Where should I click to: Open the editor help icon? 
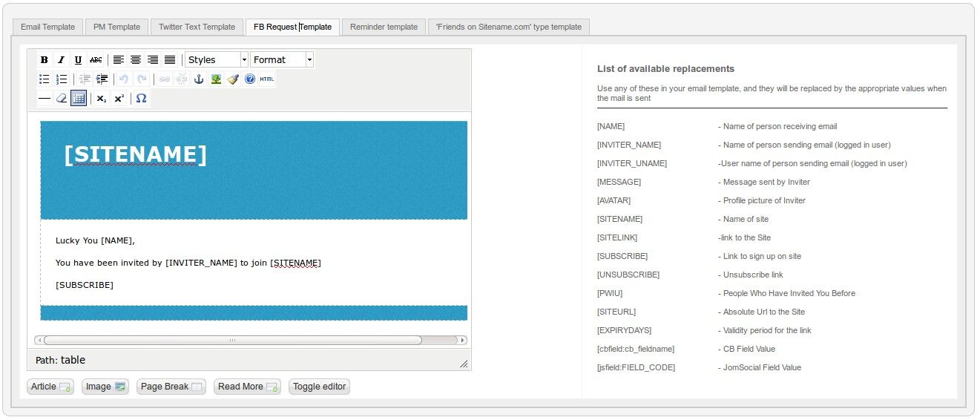pos(250,79)
